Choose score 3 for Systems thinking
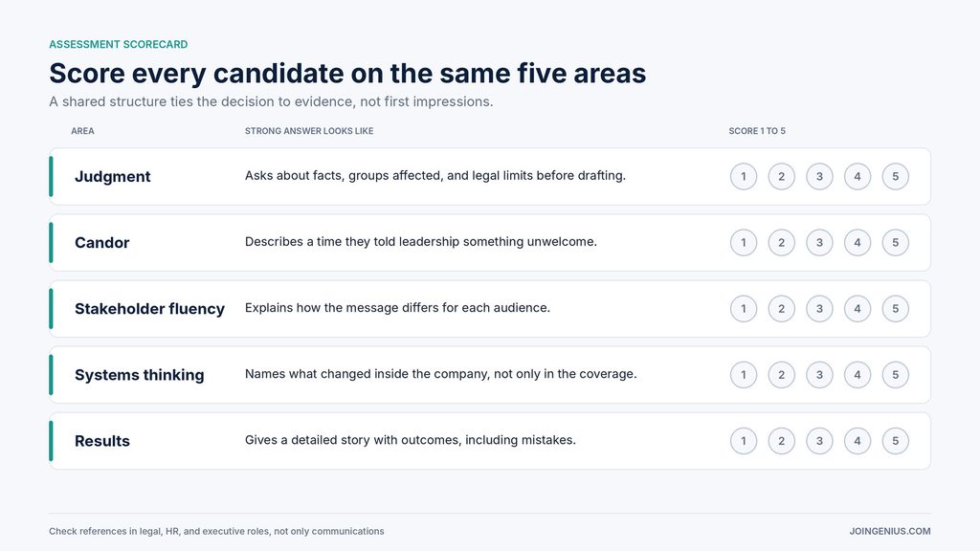 point(819,375)
